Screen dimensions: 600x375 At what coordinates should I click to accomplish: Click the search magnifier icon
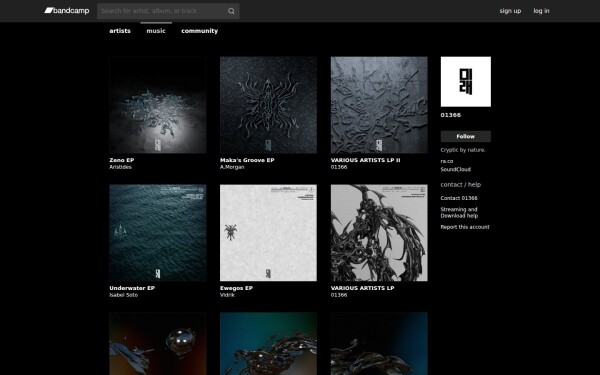click(231, 11)
